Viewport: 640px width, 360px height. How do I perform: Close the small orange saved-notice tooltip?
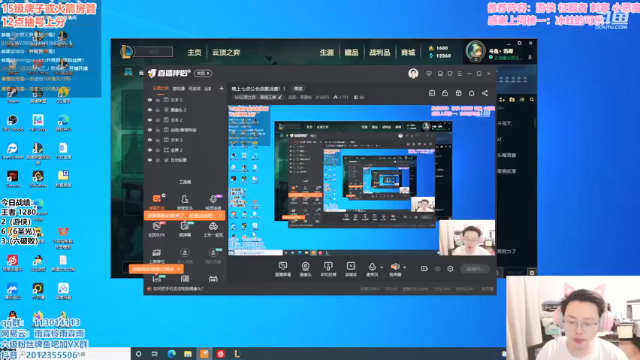(179, 269)
